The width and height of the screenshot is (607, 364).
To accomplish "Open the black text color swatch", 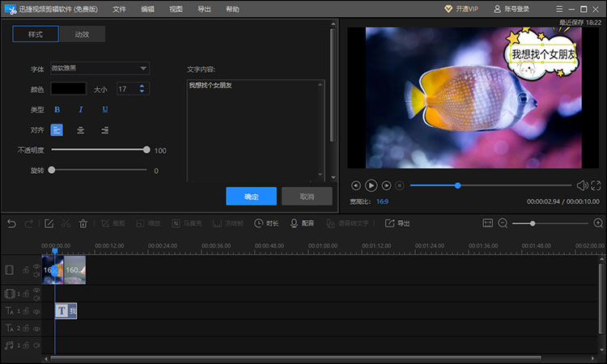I will 69,89.
